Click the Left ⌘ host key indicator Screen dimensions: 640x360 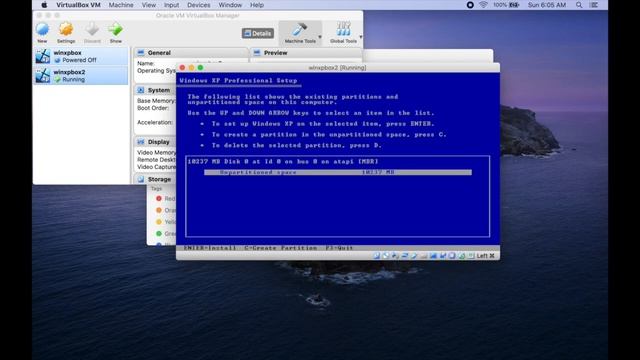click(485, 256)
